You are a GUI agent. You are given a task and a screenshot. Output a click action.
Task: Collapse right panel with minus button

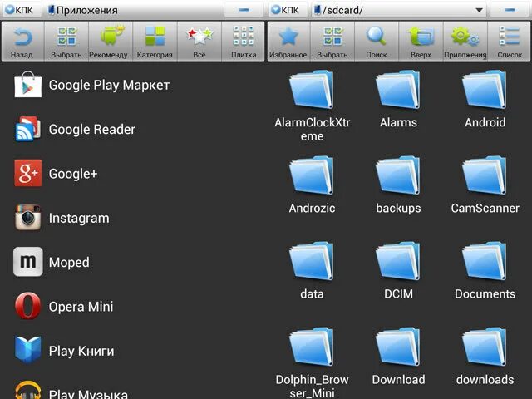510,10
